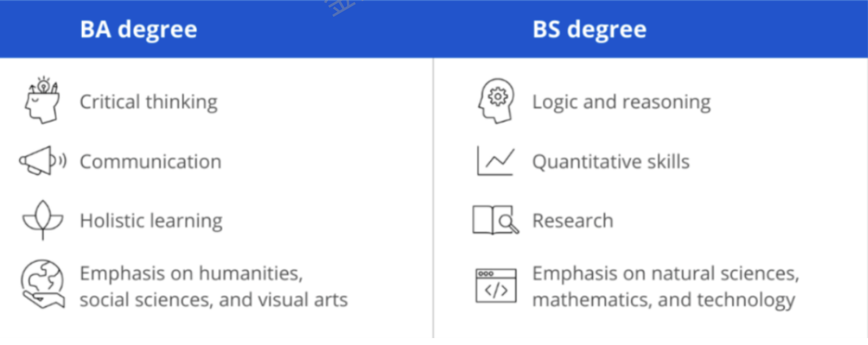This screenshot has width=868, height=345.
Task: Click the Research text label
Action: pyautogui.click(x=572, y=220)
